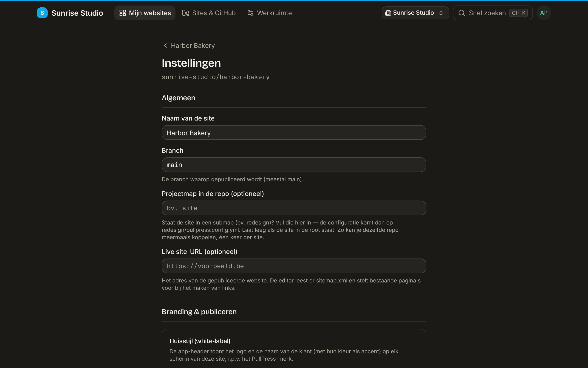Click the up-down chevrons of workspace switcher
Screen dimensions: 588x368
click(x=441, y=13)
